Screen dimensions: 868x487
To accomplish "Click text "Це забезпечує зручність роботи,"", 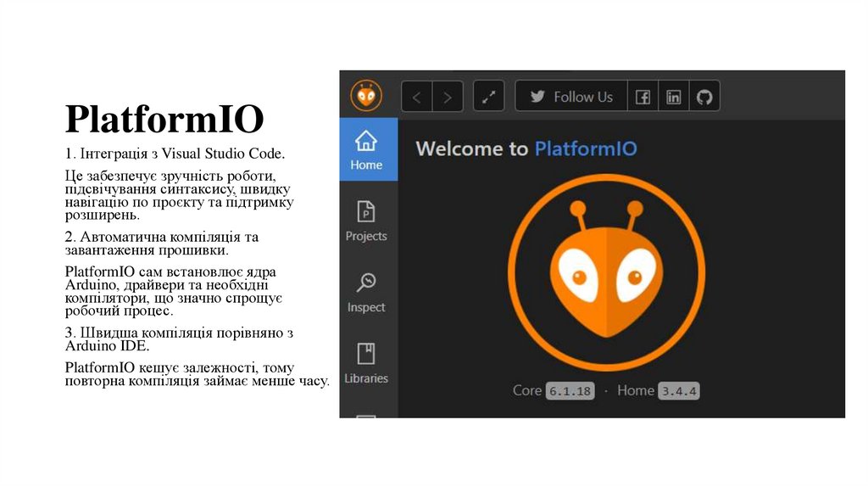I will click(170, 176).
